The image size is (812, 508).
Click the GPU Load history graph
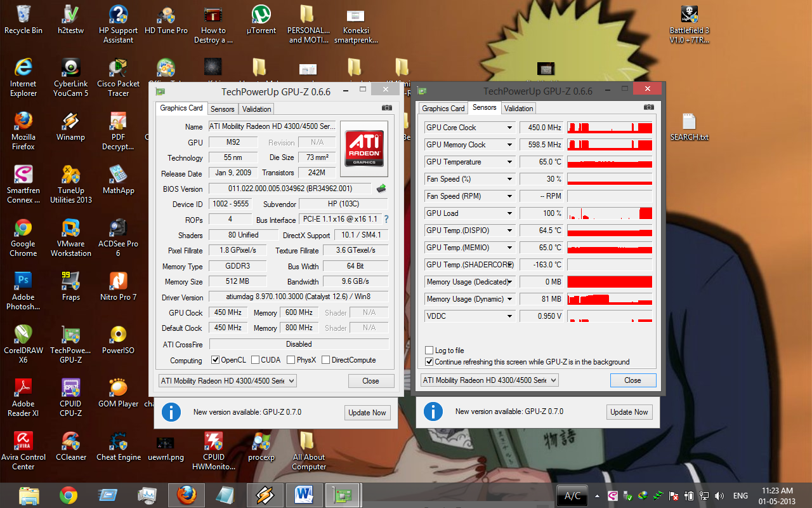pyautogui.click(x=610, y=213)
